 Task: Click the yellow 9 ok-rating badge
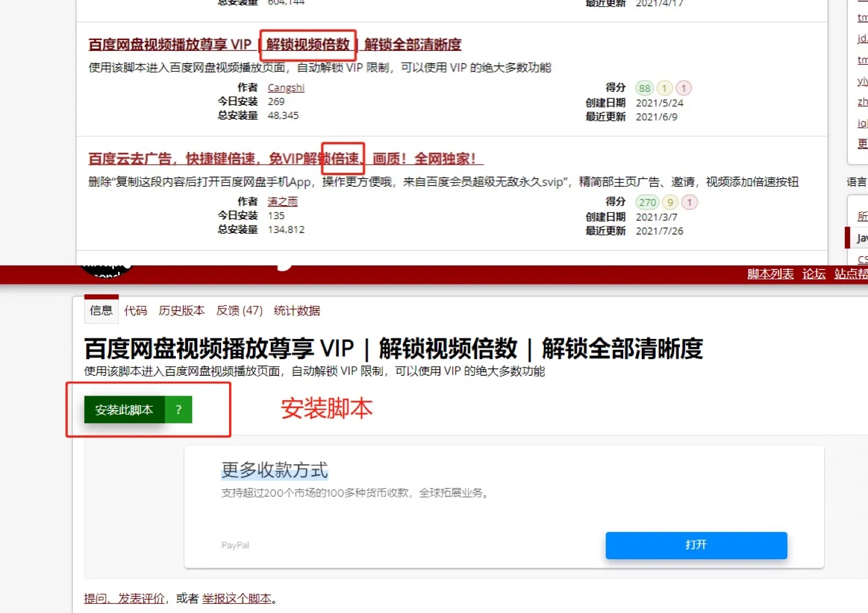670,202
